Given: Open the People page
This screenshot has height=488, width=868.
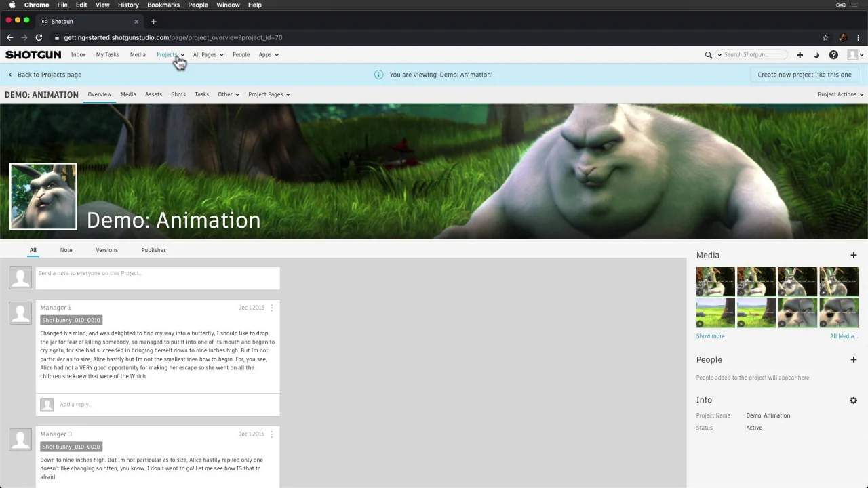Looking at the screenshot, I should click(241, 55).
